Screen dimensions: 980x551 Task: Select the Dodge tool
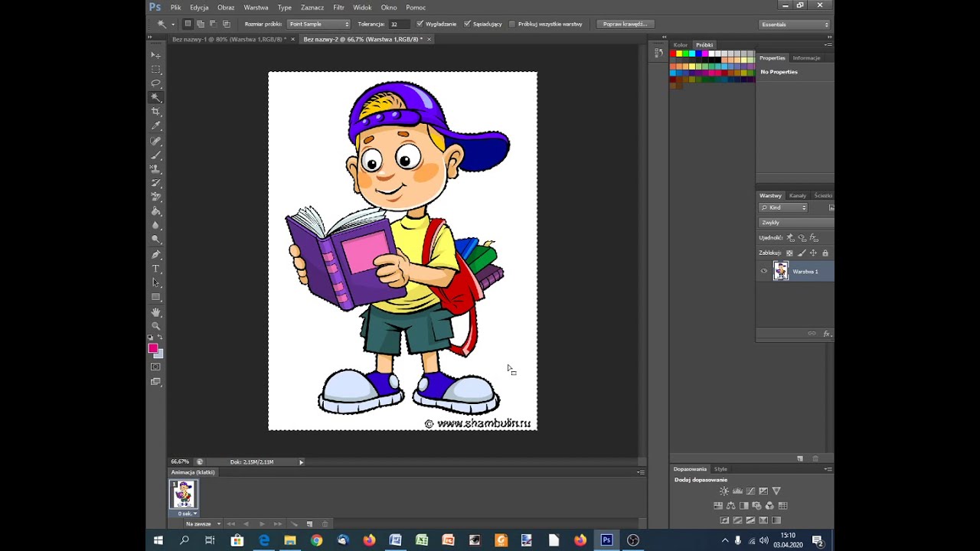155,240
